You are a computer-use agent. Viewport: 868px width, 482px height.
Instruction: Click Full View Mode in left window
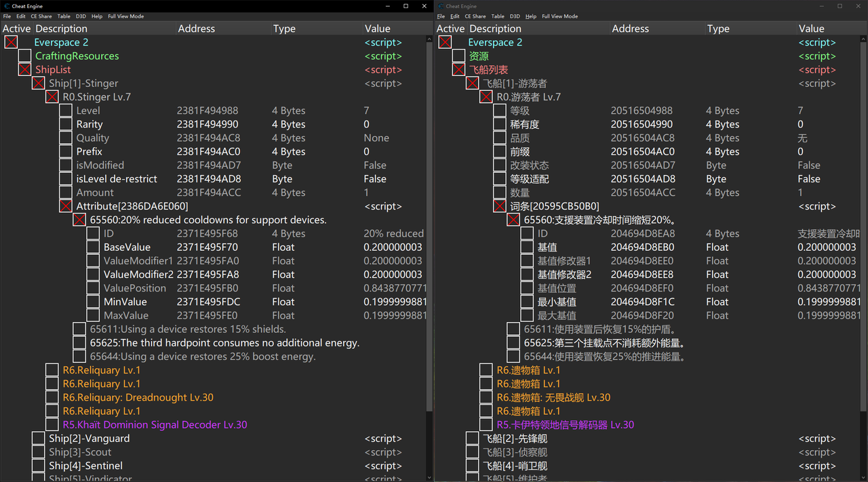pos(126,16)
